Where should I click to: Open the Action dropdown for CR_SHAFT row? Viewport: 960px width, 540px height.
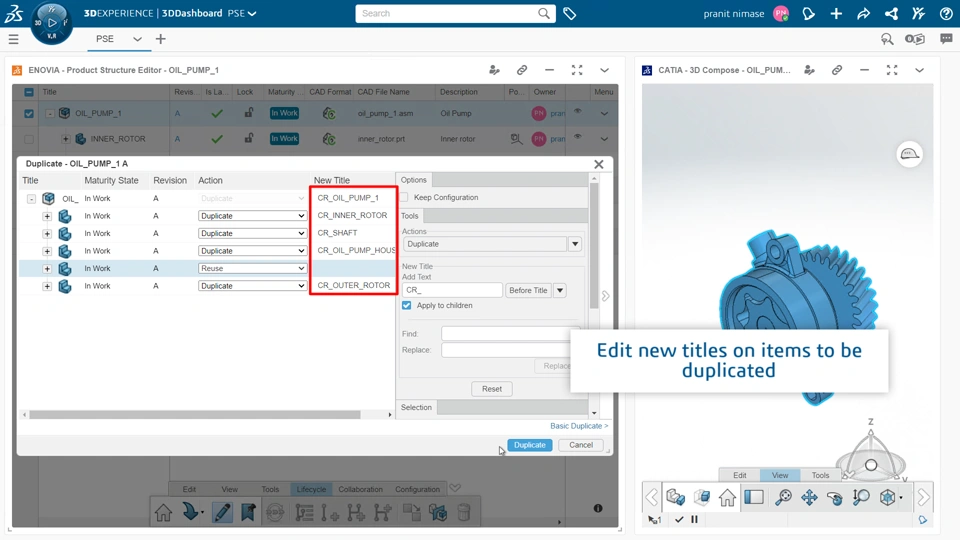(252, 233)
